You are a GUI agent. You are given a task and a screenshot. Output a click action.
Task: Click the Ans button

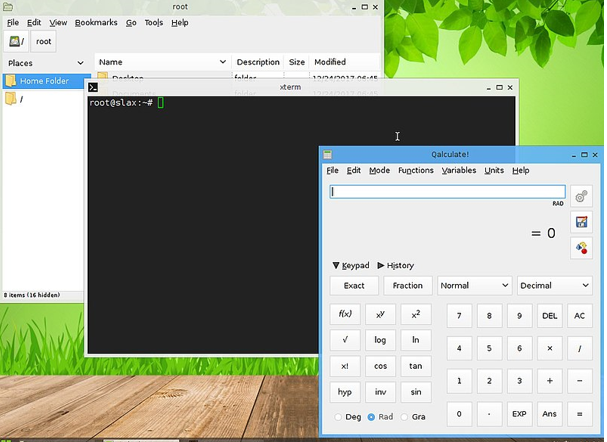tap(549, 414)
